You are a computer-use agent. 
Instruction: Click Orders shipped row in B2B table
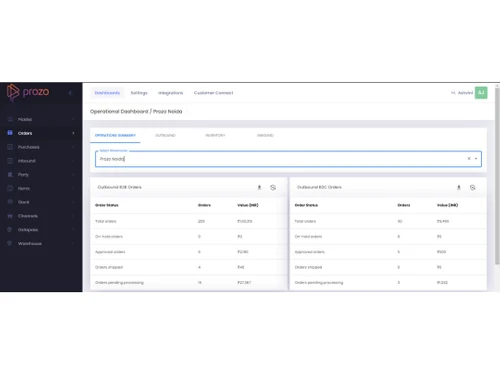(x=189, y=267)
